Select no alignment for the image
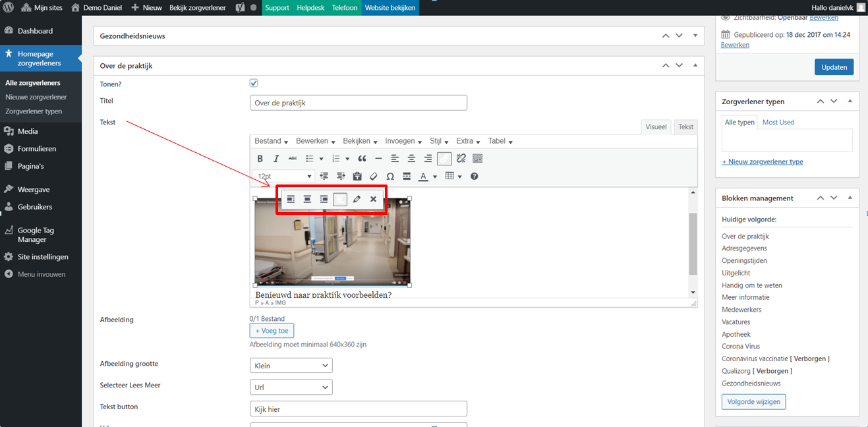 pos(340,199)
